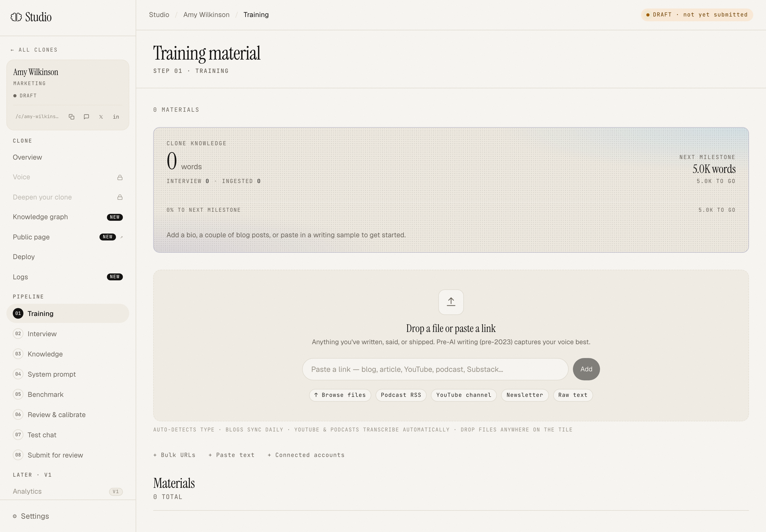This screenshot has height=532, width=766.
Task: Click Amy Wilkinson breadcrumb link
Action: tap(206, 15)
